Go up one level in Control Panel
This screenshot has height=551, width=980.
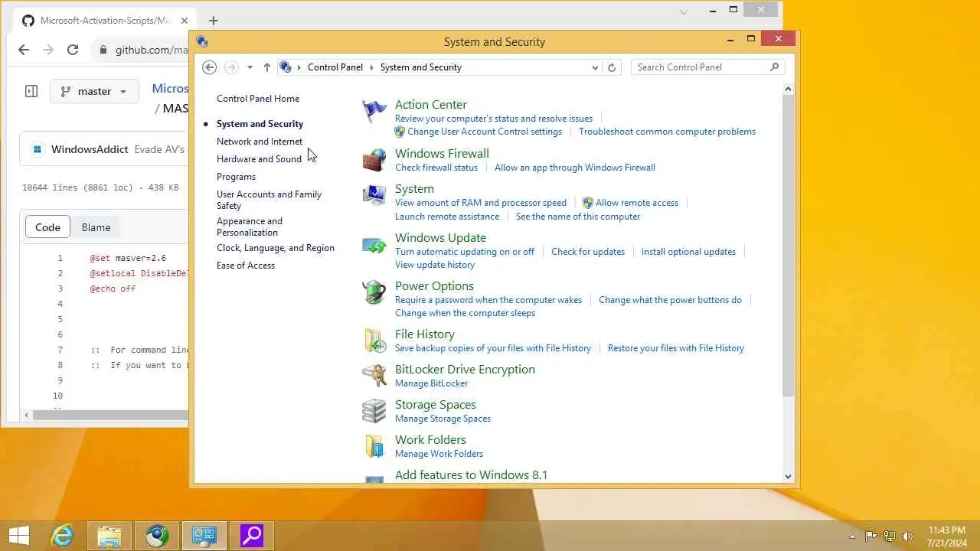pos(266,67)
